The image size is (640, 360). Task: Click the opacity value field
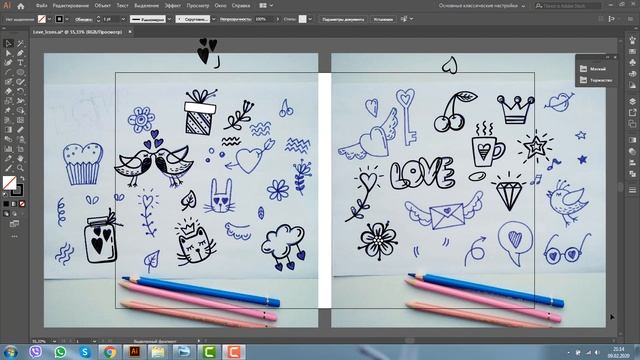[265, 19]
